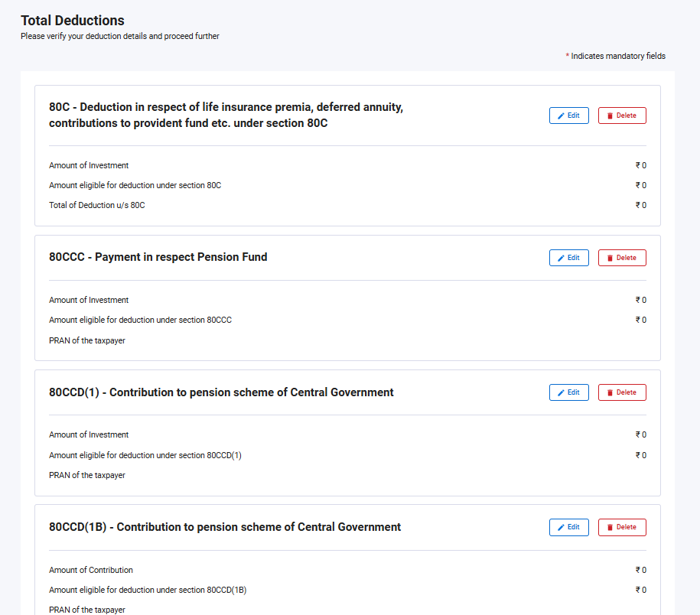Image resolution: width=700 pixels, height=615 pixels.
Task: Click the trash icon for 80CCC Pension Fund
Action: pyautogui.click(x=610, y=258)
